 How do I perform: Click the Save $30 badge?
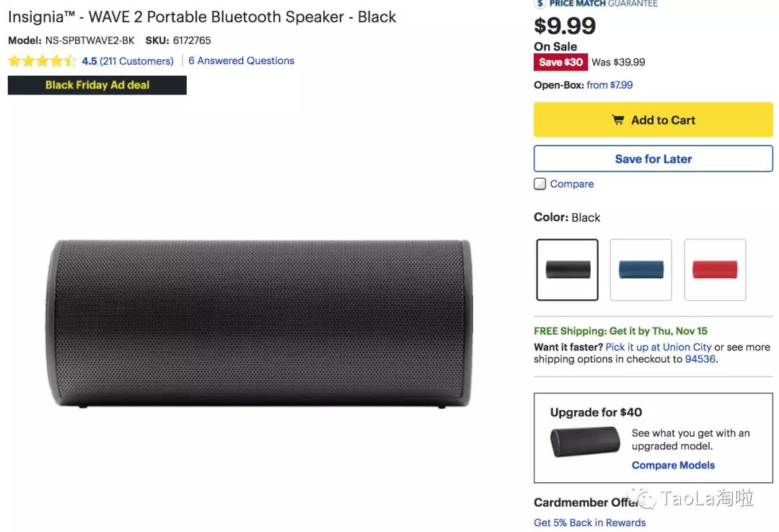[560, 62]
